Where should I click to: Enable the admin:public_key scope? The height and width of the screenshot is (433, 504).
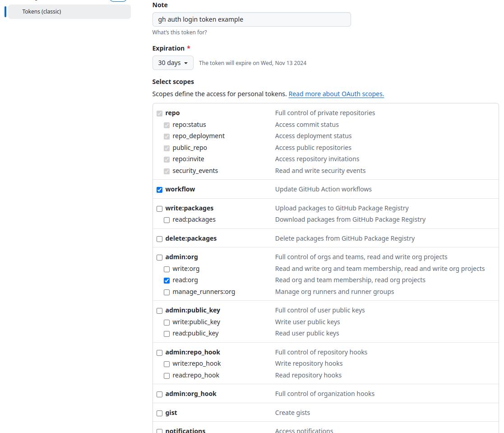pyautogui.click(x=160, y=311)
